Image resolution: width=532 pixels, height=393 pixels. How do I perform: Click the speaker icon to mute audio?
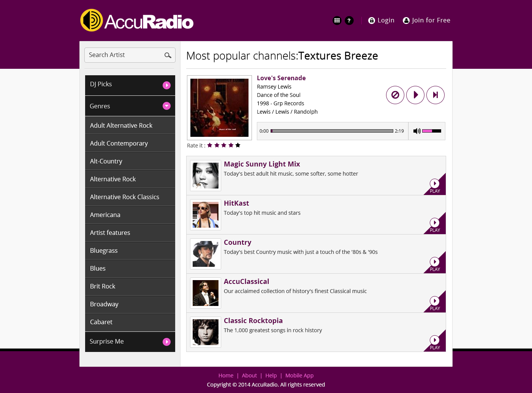[x=416, y=131]
